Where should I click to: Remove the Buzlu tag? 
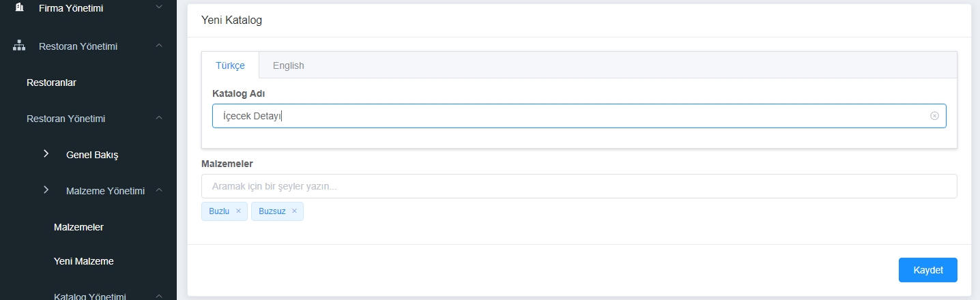coord(238,211)
